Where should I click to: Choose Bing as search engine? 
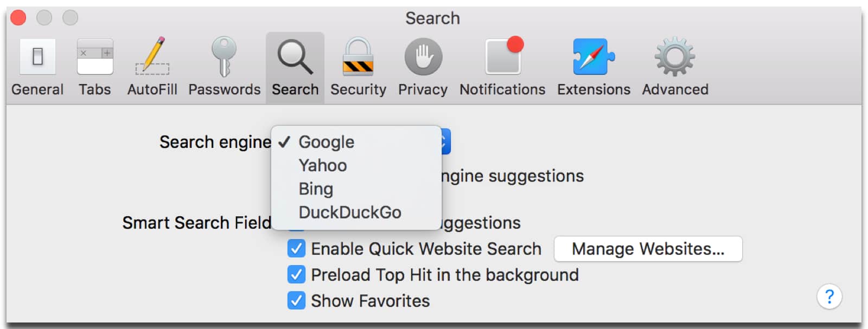click(316, 189)
